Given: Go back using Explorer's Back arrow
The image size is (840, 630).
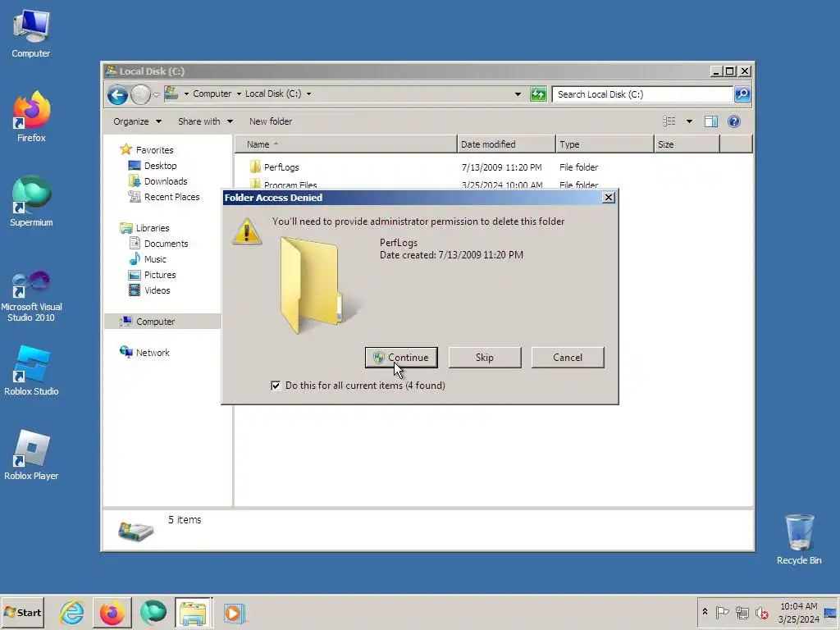Looking at the screenshot, I should pos(117,95).
